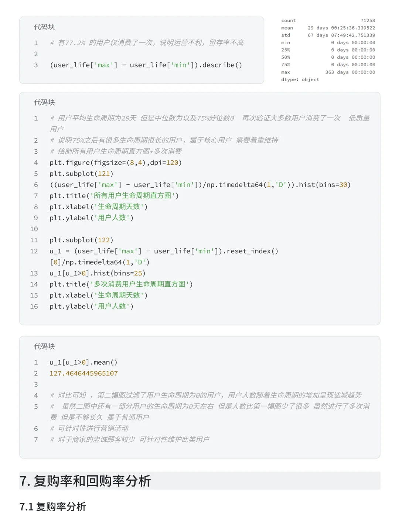399x532 pixels.
Task: Click the 'mean' row in describe output
Action: pyautogui.click(x=328, y=28)
